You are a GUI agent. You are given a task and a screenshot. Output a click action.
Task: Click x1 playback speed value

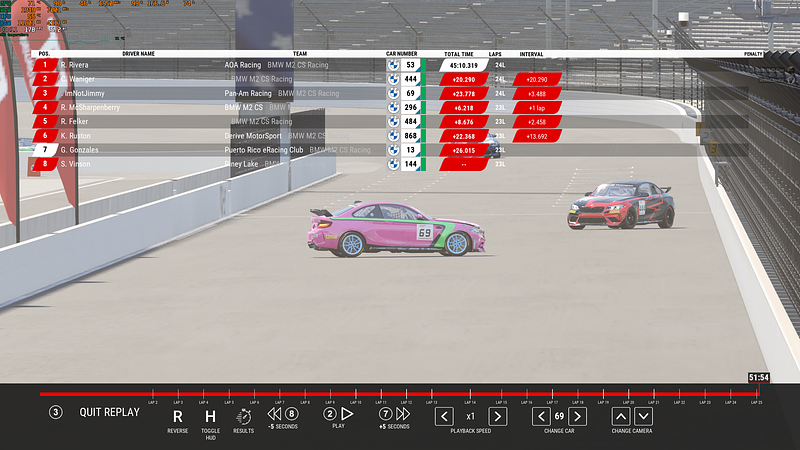tap(470, 416)
